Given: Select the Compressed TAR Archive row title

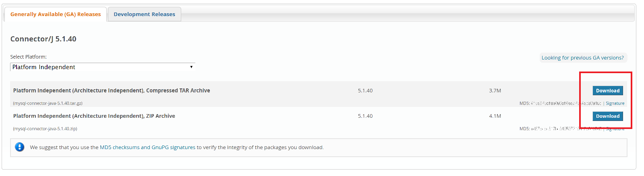Looking at the screenshot, I should pos(112,90).
